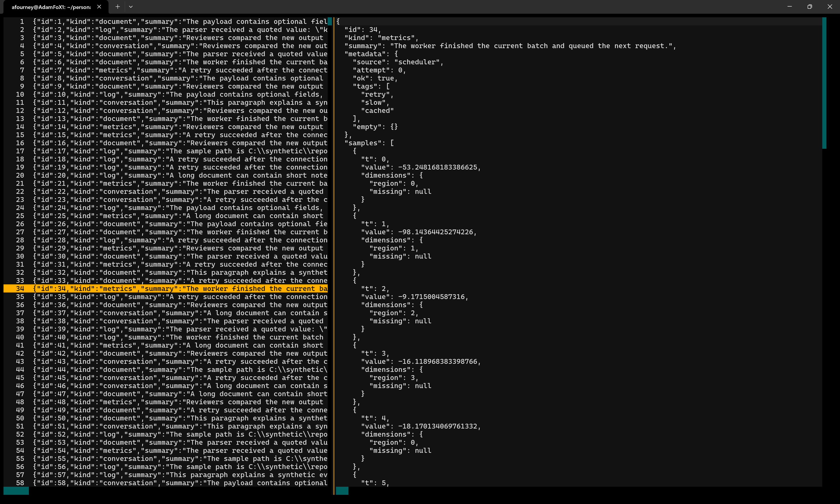This screenshot has width=840, height=504.
Task: Click the "metadata": { line
Action: pyautogui.click(x=371, y=54)
